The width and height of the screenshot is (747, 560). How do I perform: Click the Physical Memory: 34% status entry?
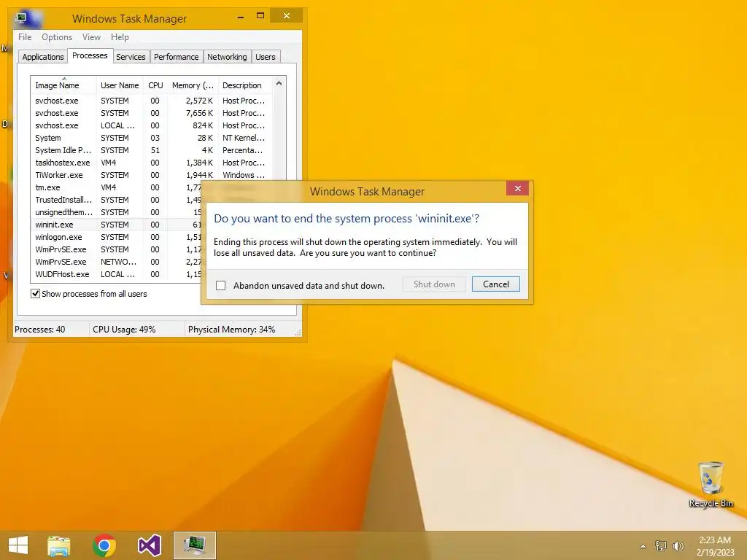coord(231,329)
